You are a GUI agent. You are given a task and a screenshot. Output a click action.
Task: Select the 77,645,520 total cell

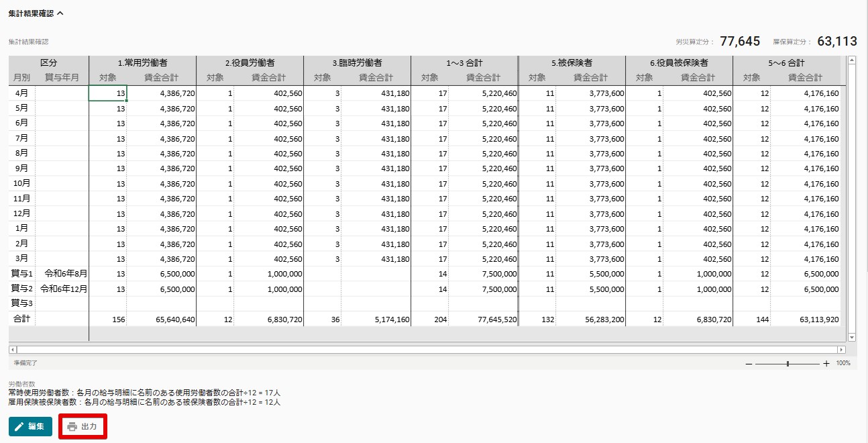483,319
